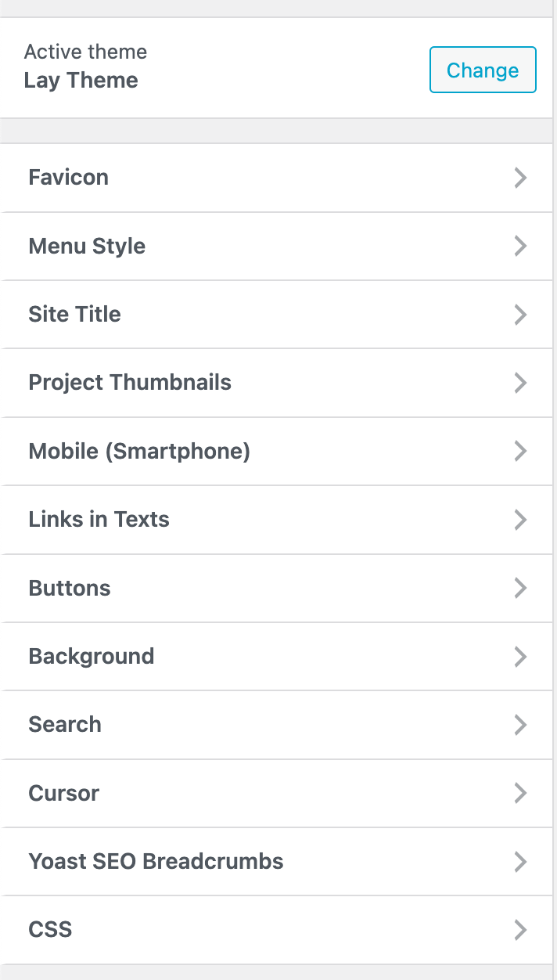
Task: Open the Buttons customization section
Action: pos(70,589)
